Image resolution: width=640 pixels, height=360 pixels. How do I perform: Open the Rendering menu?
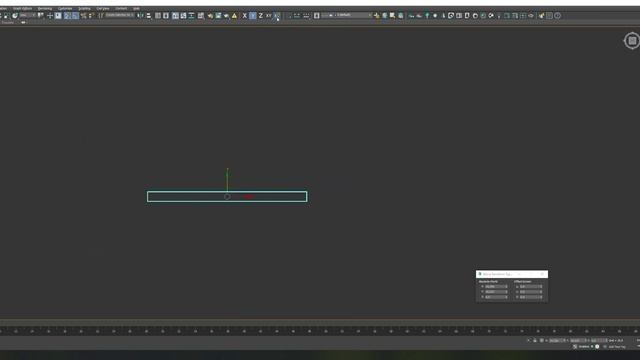44,8
